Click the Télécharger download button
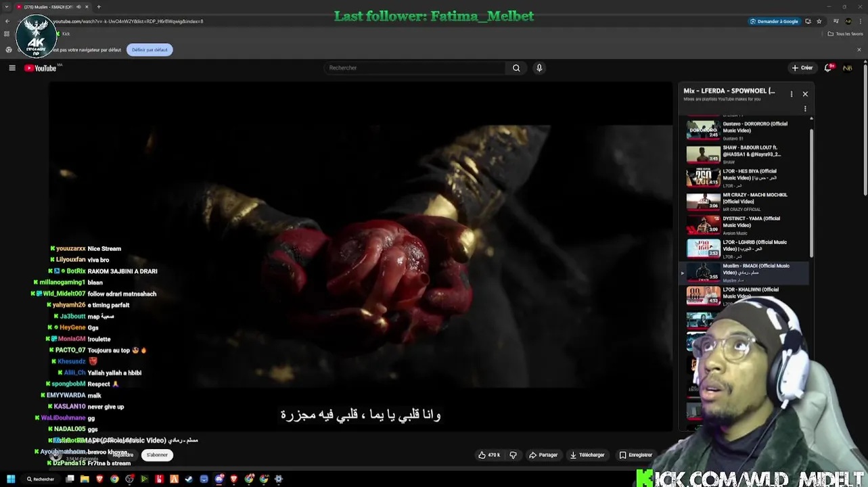The height and width of the screenshot is (487, 868). click(x=587, y=455)
